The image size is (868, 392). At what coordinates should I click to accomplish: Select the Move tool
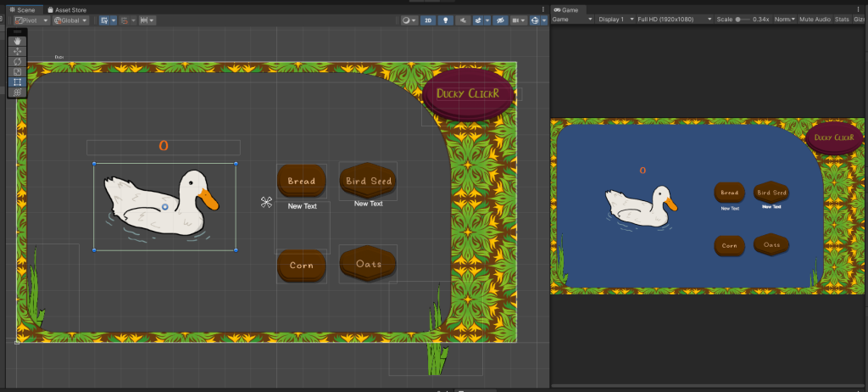18,51
